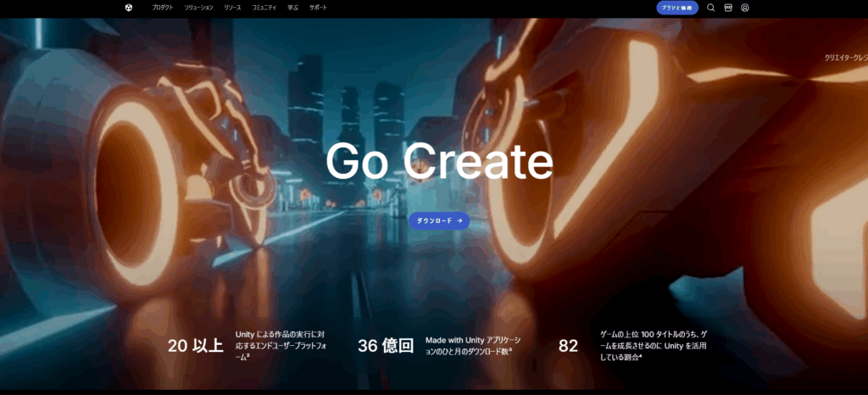This screenshot has width=868, height=395.
Task: Open the Asset Store icon
Action: tap(728, 8)
